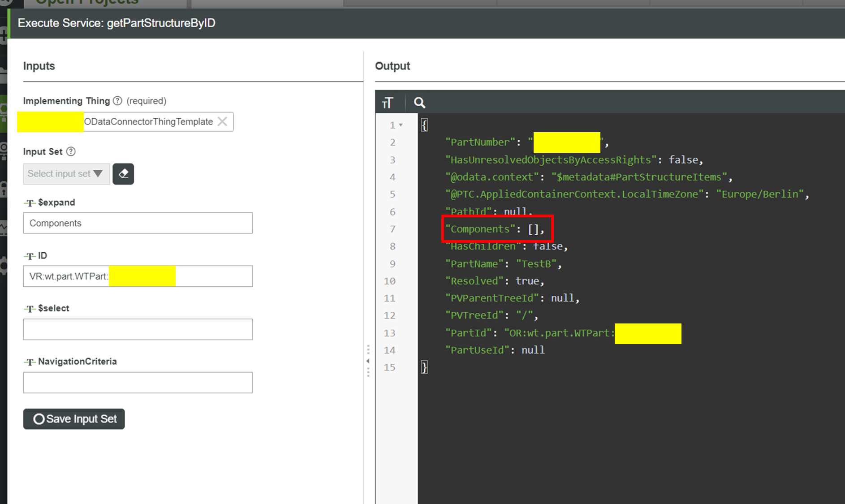
Task: Click inside the NavigationCriteria input field
Action: pos(137,382)
